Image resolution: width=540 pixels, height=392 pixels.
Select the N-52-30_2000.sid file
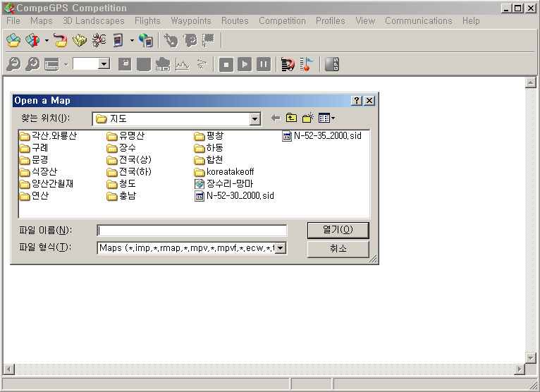point(234,196)
